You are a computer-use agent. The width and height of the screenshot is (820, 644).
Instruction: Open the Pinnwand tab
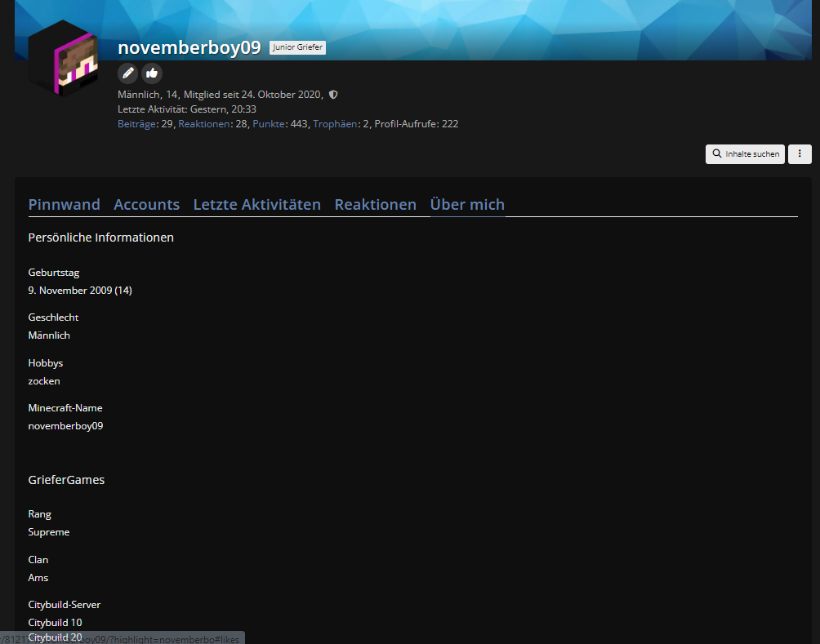tap(65, 204)
